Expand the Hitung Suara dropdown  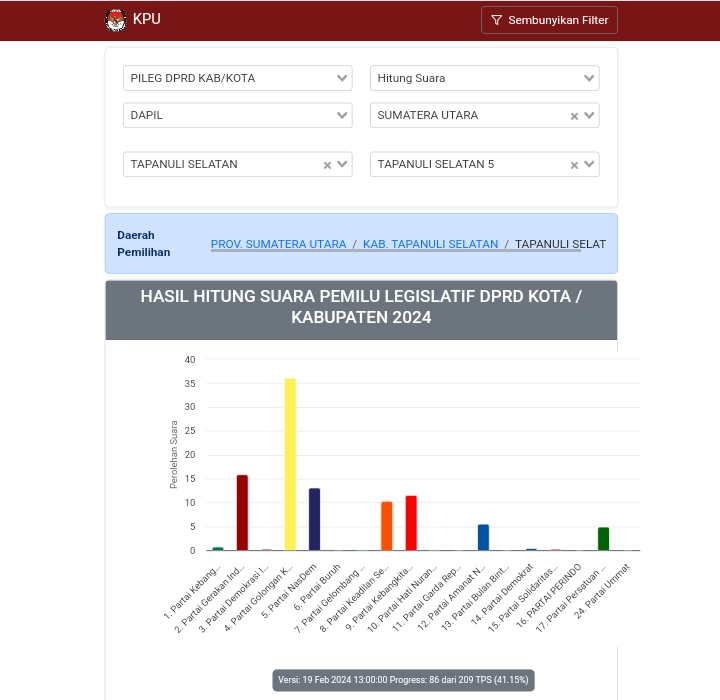(484, 78)
